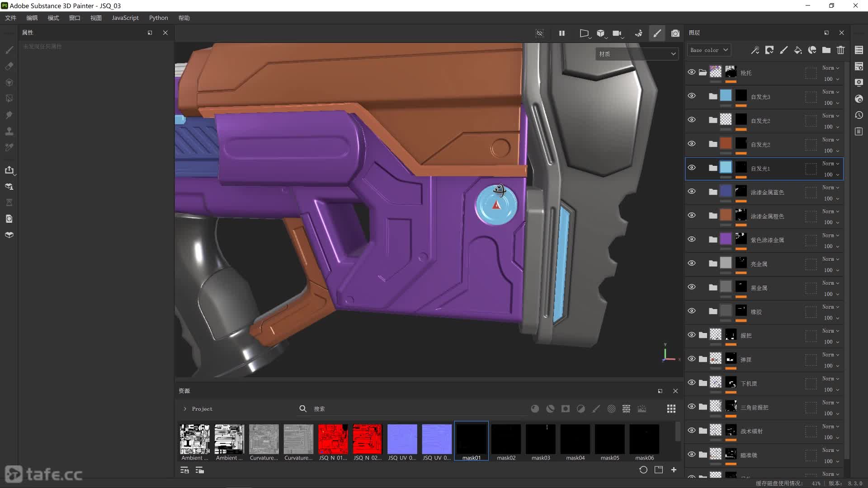Open the rendering mode camera icon
Viewport: 868px width, 488px height.
[675, 33]
